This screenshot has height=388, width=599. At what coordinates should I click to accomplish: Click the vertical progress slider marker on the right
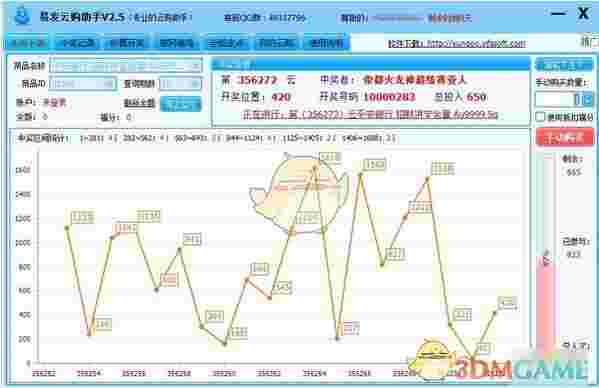click(547, 259)
